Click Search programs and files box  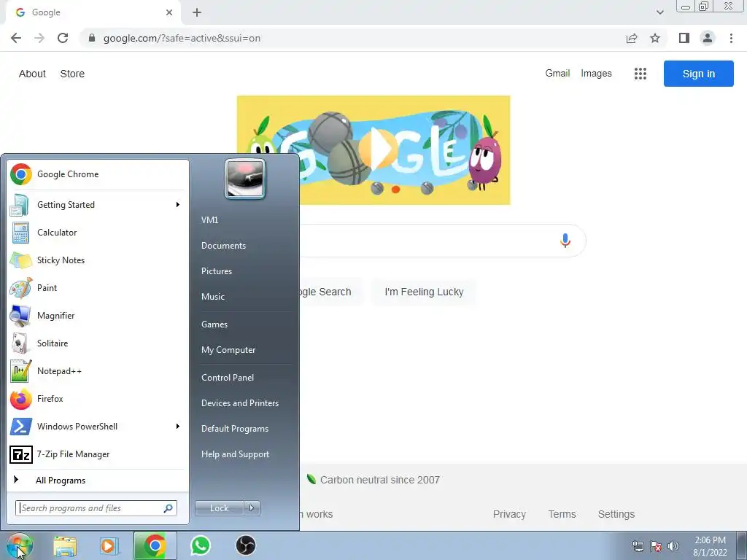coord(96,508)
